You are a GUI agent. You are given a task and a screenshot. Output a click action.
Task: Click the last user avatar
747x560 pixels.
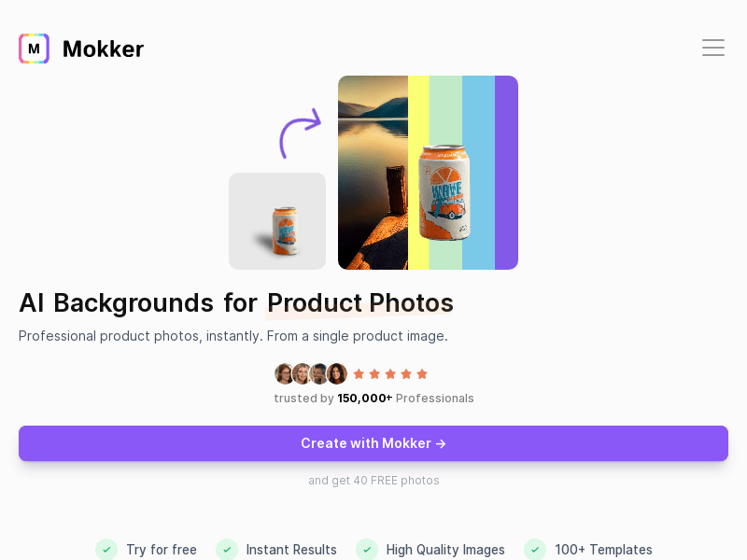337,374
